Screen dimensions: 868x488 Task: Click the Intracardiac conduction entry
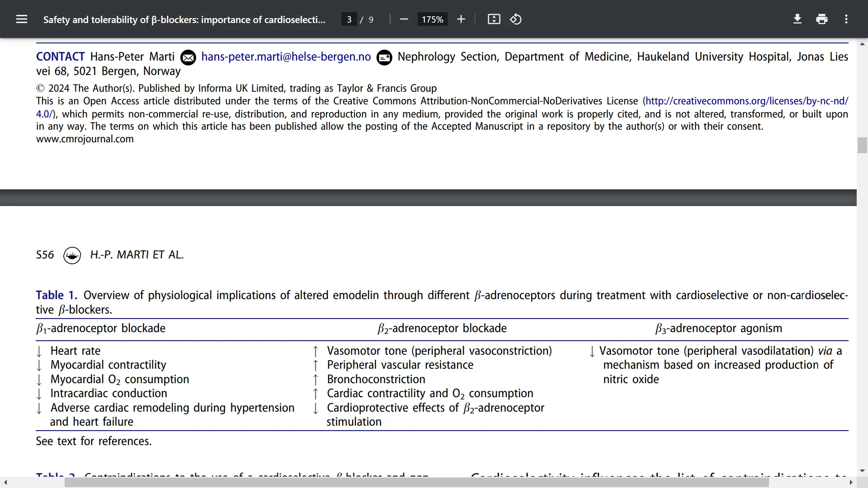tap(108, 394)
